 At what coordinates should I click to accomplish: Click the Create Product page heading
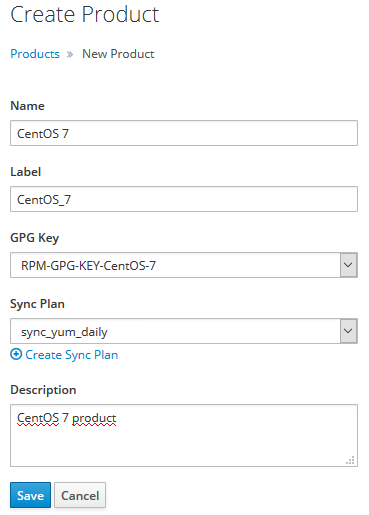click(85, 14)
